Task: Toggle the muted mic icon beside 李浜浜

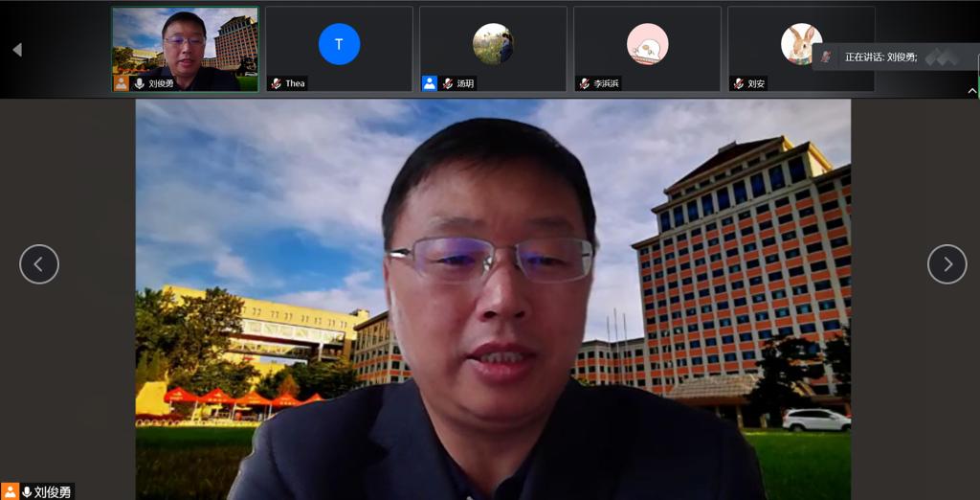Action: (x=584, y=83)
